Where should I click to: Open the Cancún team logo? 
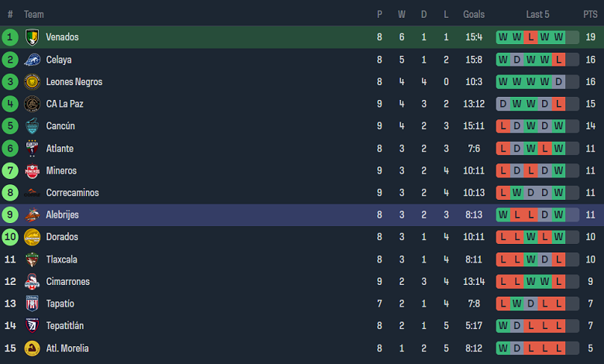(x=33, y=126)
